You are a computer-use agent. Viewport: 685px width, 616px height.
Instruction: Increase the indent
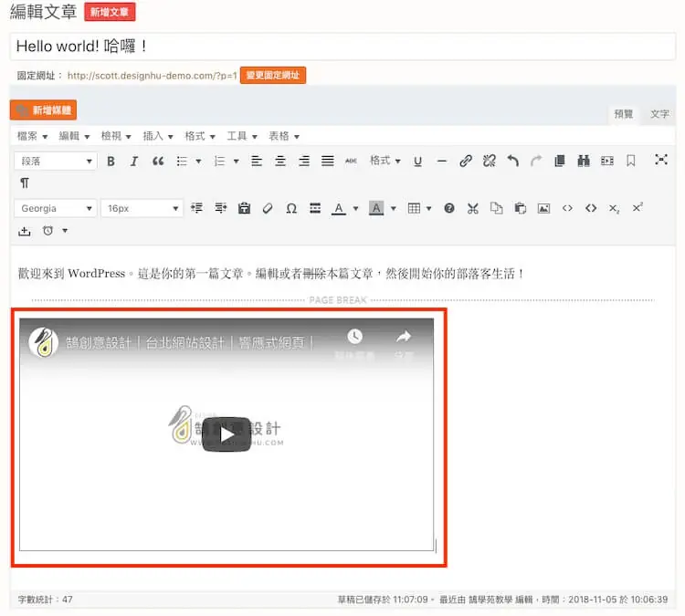221,208
